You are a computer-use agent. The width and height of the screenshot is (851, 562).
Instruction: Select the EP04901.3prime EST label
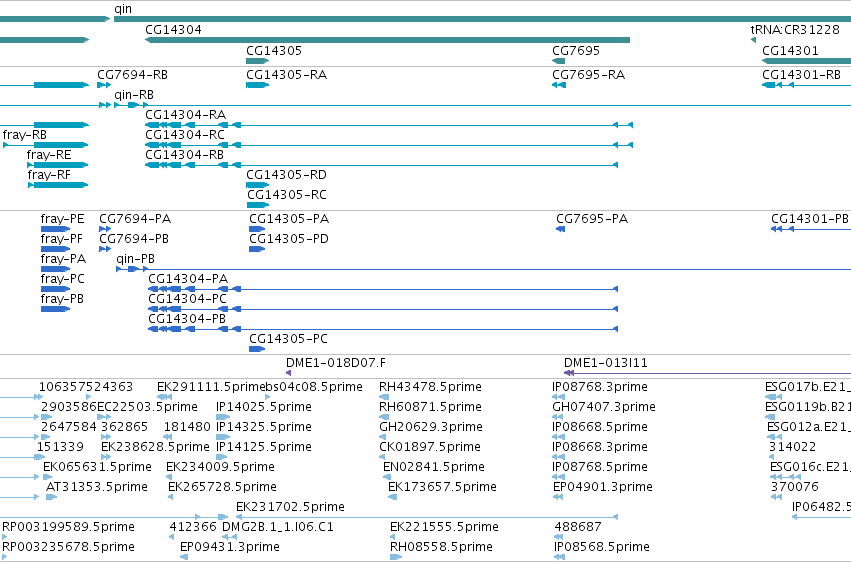pyautogui.click(x=603, y=487)
